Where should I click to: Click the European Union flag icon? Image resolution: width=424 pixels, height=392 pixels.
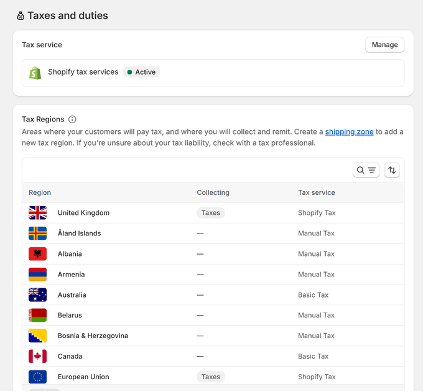[38, 377]
